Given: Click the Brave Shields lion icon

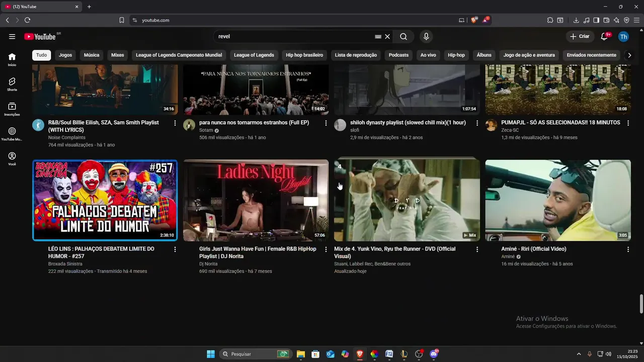Looking at the screenshot, I should 473,20.
